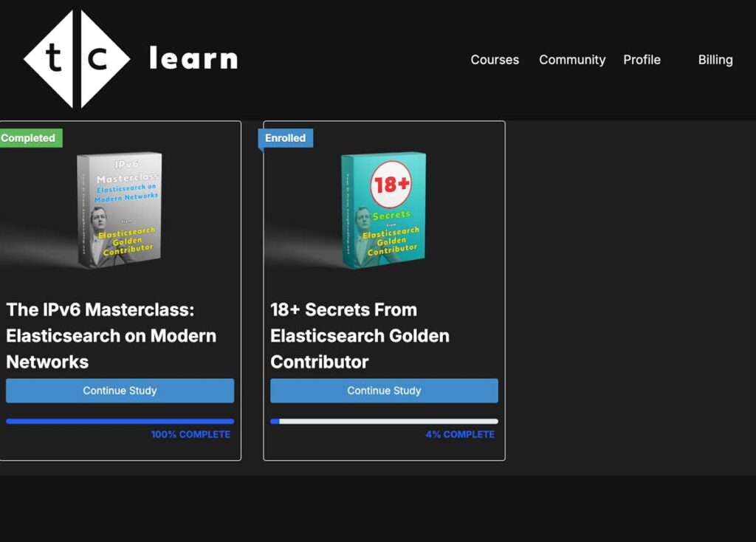
Task: Click the red 18+ circle on the cover
Action: 391,184
